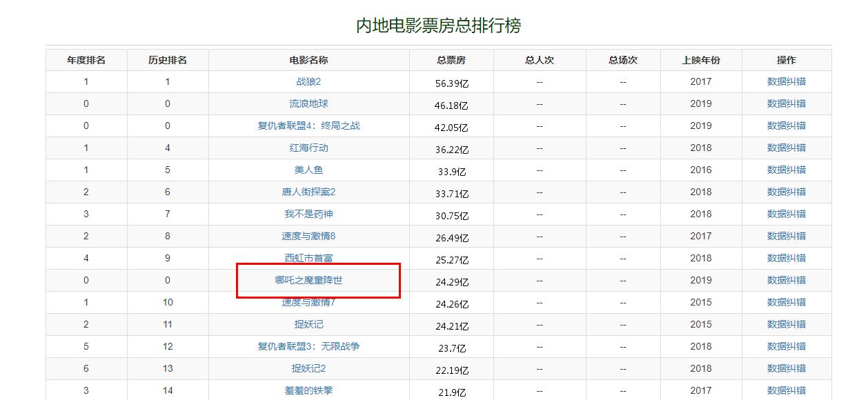Click 数据纠错 for 捉妖记2 row

[x=787, y=368]
